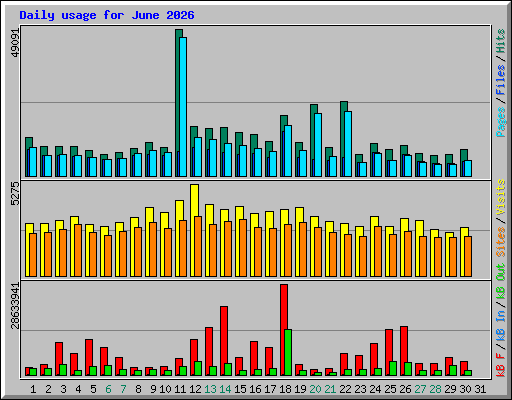
Task: Click day label 23 on the axis
Action: click(x=360, y=389)
